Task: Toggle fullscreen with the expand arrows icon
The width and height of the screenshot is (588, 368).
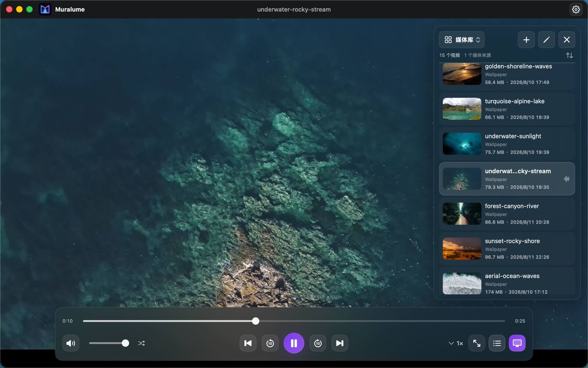Action: [x=477, y=343]
